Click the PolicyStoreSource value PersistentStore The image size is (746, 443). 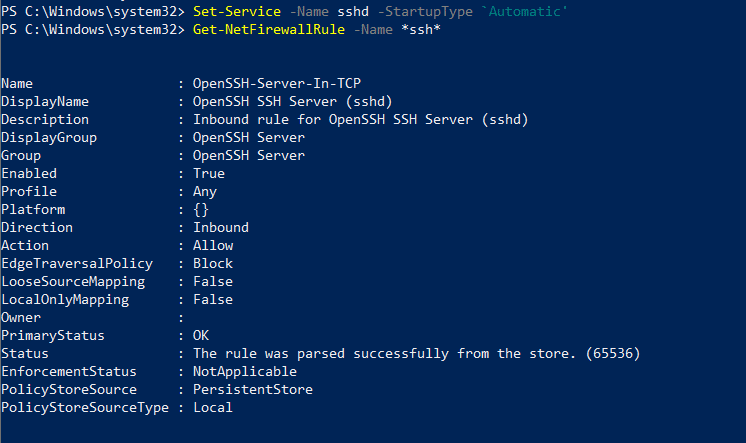click(x=253, y=390)
